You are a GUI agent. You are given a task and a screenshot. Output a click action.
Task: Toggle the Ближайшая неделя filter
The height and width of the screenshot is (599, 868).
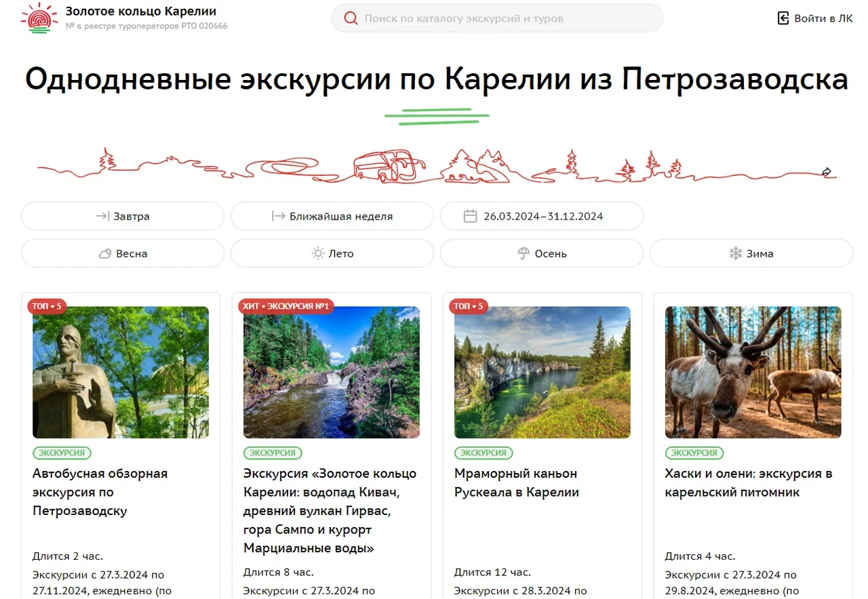tap(332, 216)
